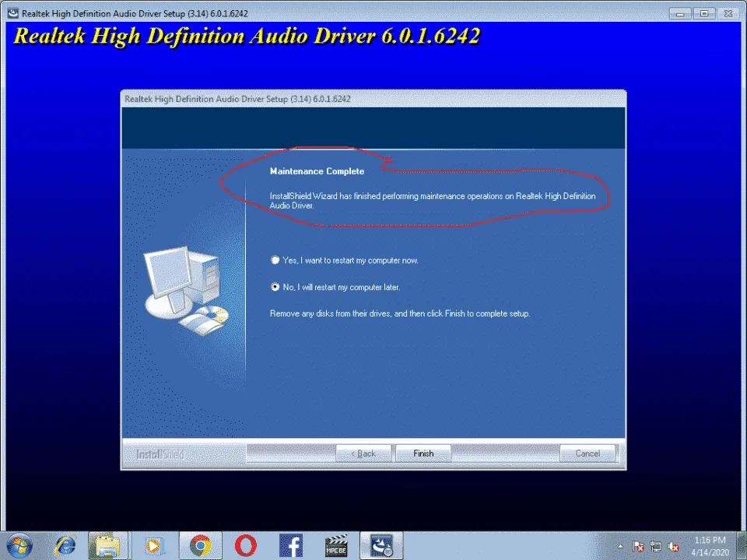Click the Show desktop strip
This screenshot has height=560, width=747.
click(x=742, y=546)
